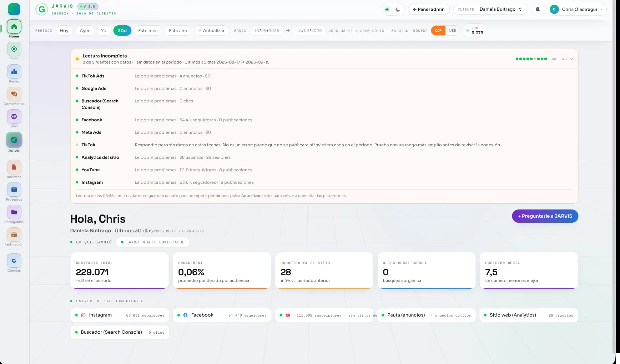
Task: Select the Ayer period
Action: [85, 31]
